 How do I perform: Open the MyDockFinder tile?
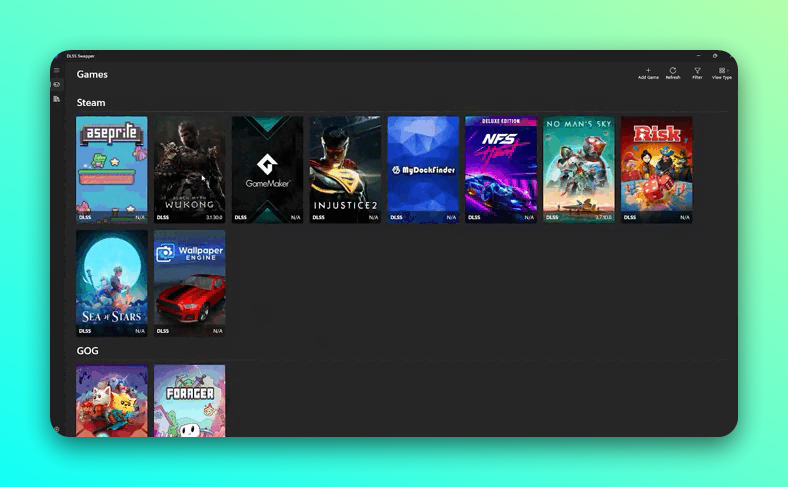423,168
